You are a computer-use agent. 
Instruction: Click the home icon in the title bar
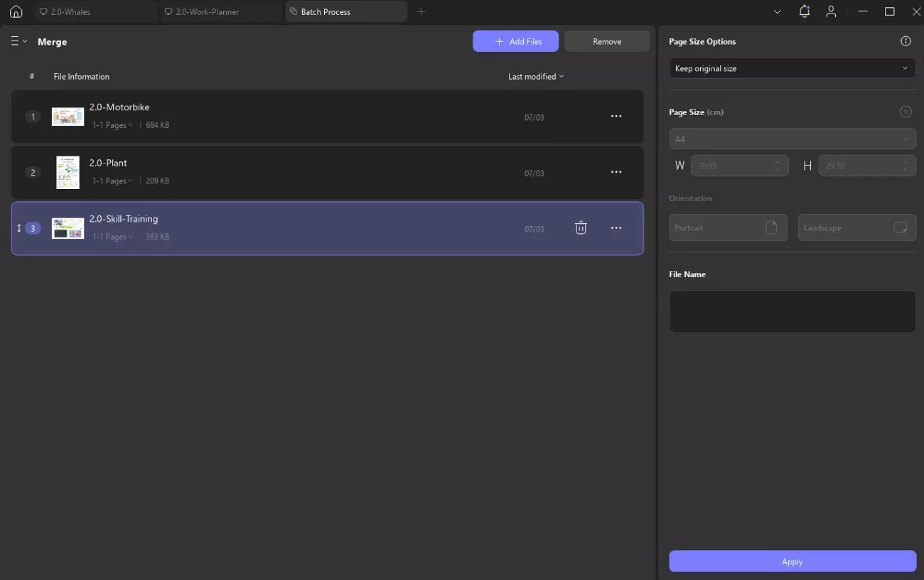click(16, 11)
